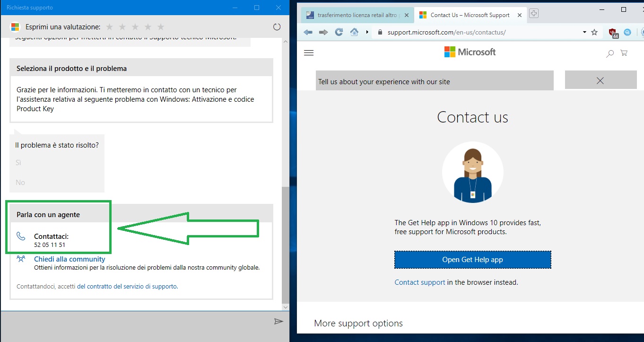Open del contratto del servizio di supporto link

127,286
